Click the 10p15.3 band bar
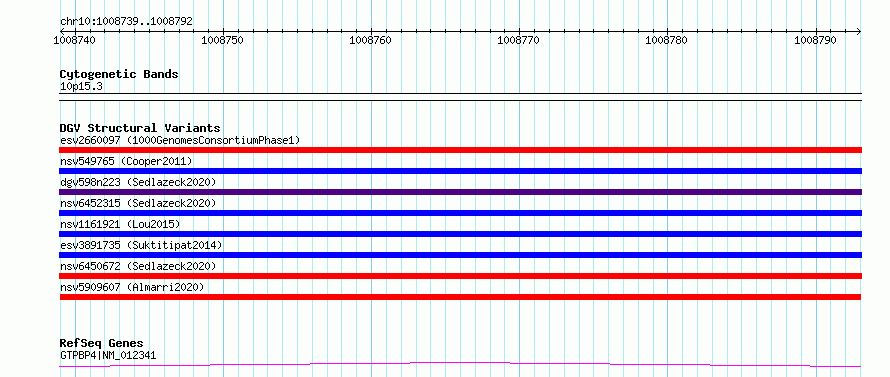Viewport: 890px width, 377px height. [460, 97]
